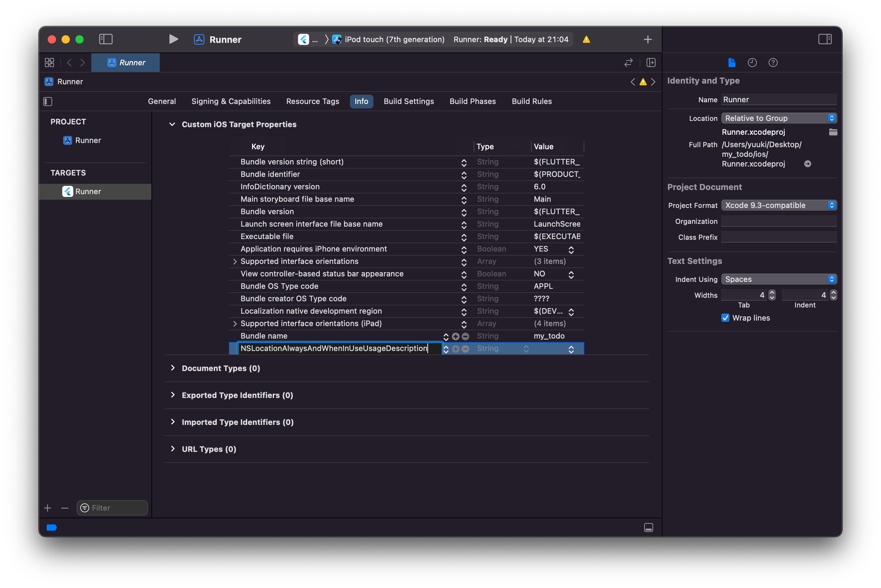881x588 pixels.
Task: Open the Project Format dropdown
Action: (x=779, y=205)
